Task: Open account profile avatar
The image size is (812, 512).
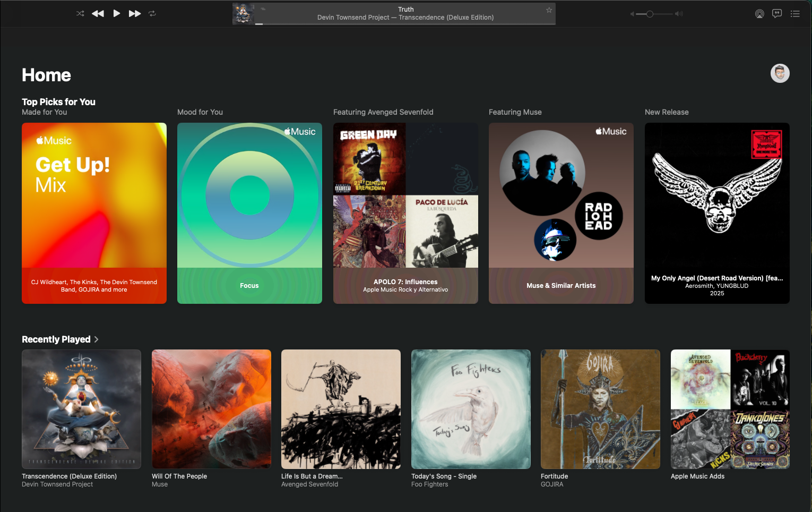Action: (x=780, y=73)
